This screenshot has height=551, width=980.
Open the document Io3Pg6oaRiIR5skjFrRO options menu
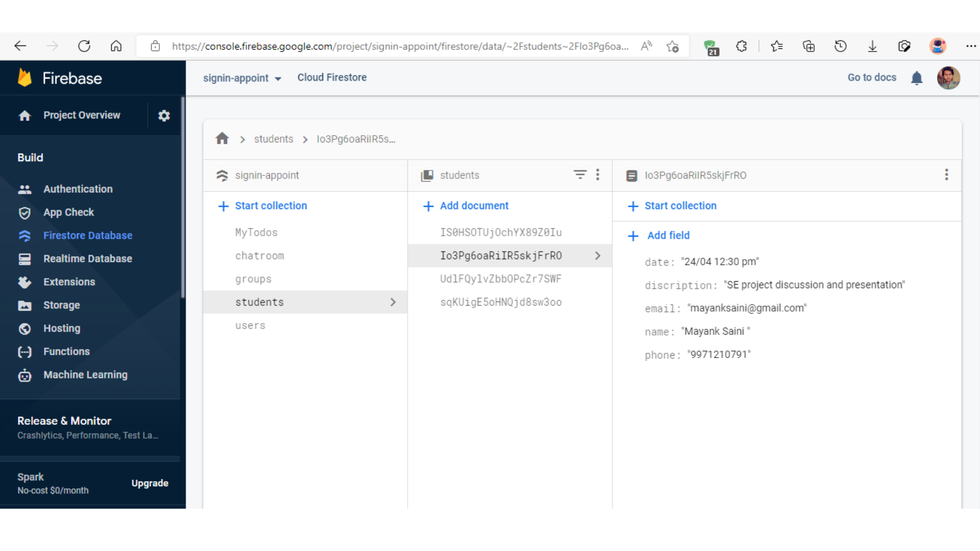(947, 174)
